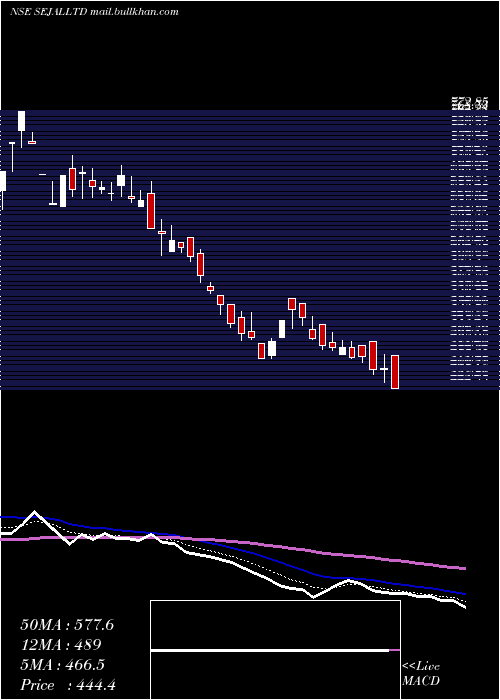Screen dimensions: 500x700
Task: Click the 5MA : 466.5 value
Action: click(62, 665)
